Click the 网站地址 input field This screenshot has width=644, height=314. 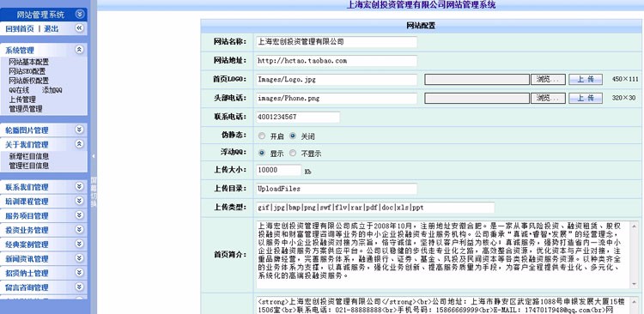[336, 61]
